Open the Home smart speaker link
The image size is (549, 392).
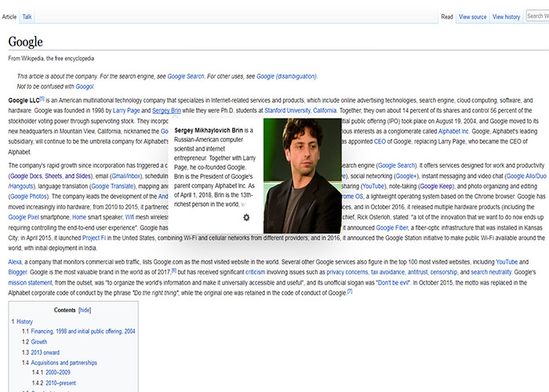pyautogui.click(x=79, y=217)
